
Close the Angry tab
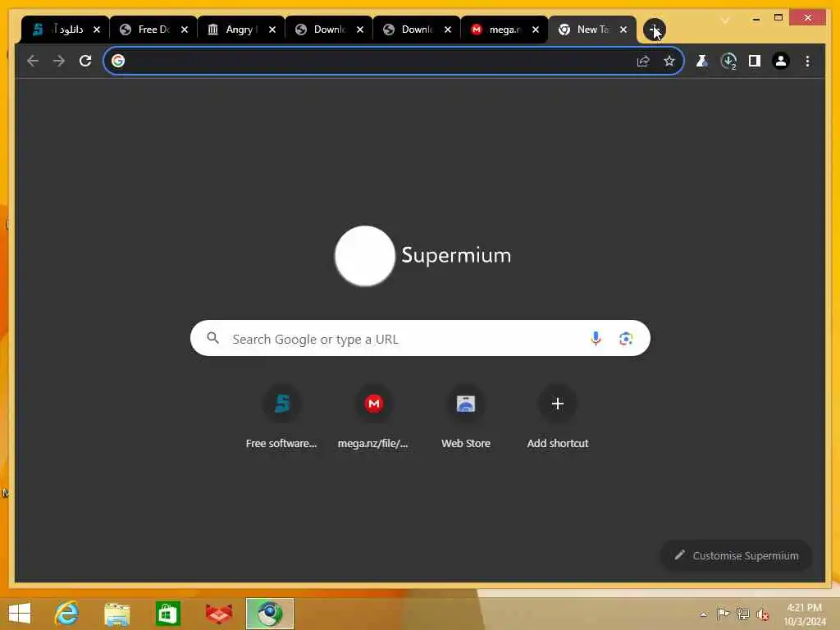[272, 30]
